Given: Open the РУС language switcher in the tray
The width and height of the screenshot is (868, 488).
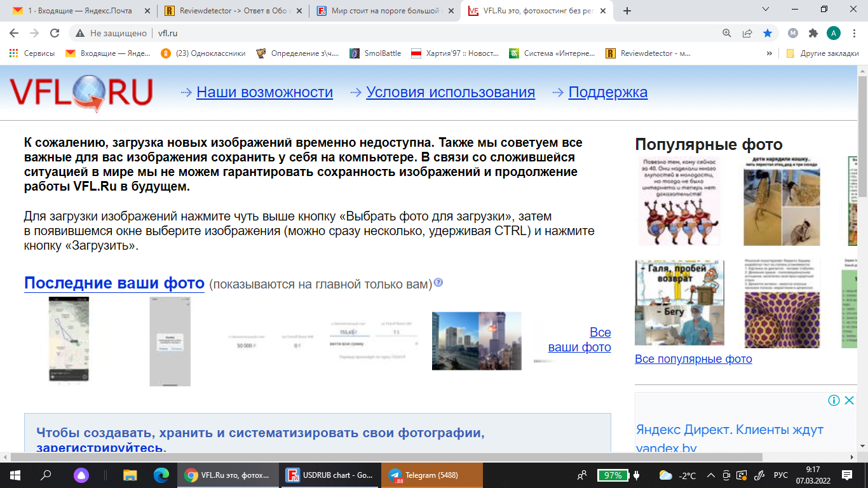Looking at the screenshot, I should [x=780, y=475].
